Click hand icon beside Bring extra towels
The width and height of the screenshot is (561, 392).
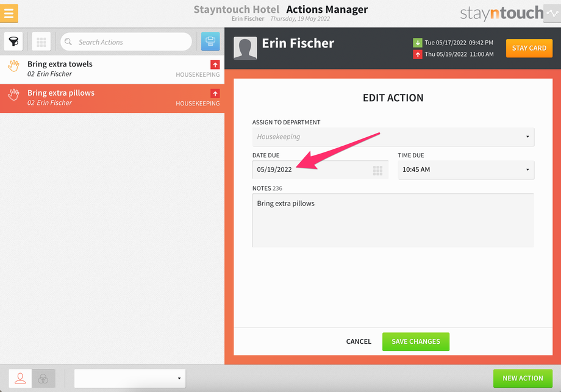[x=13, y=66]
